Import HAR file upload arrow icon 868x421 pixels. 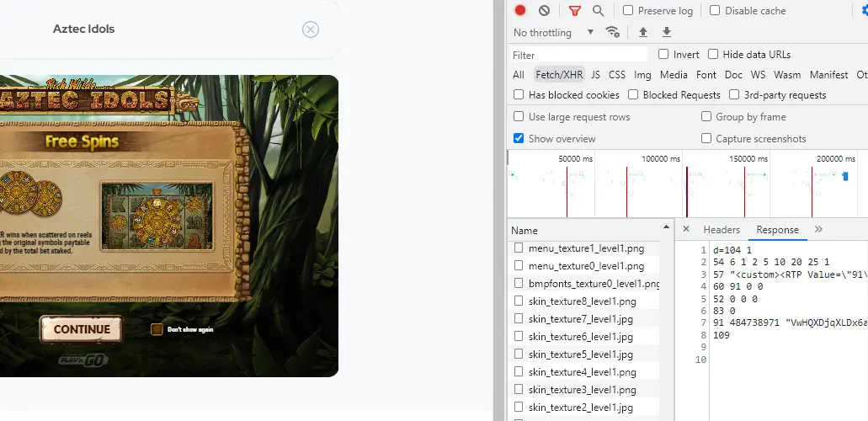pyautogui.click(x=642, y=32)
